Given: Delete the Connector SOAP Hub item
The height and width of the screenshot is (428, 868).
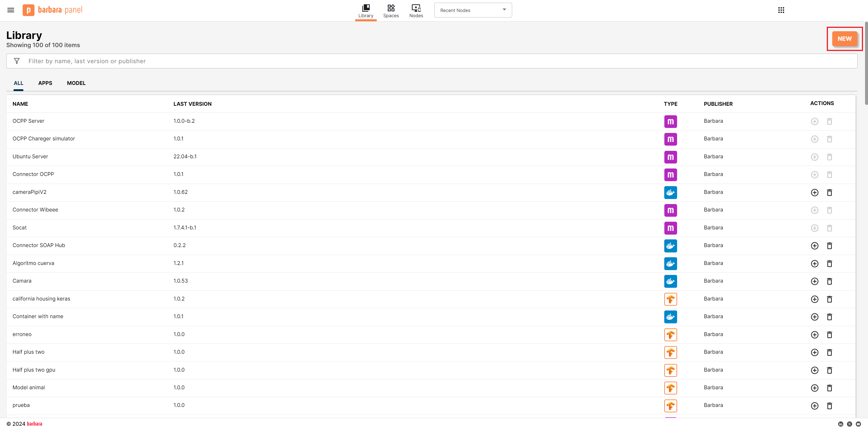Looking at the screenshot, I should click(829, 246).
